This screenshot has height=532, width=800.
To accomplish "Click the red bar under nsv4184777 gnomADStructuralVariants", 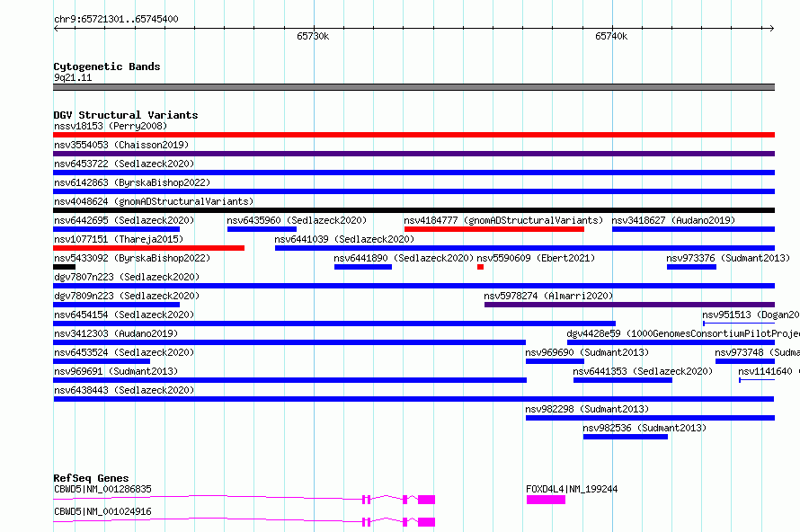I will (493, 229).
